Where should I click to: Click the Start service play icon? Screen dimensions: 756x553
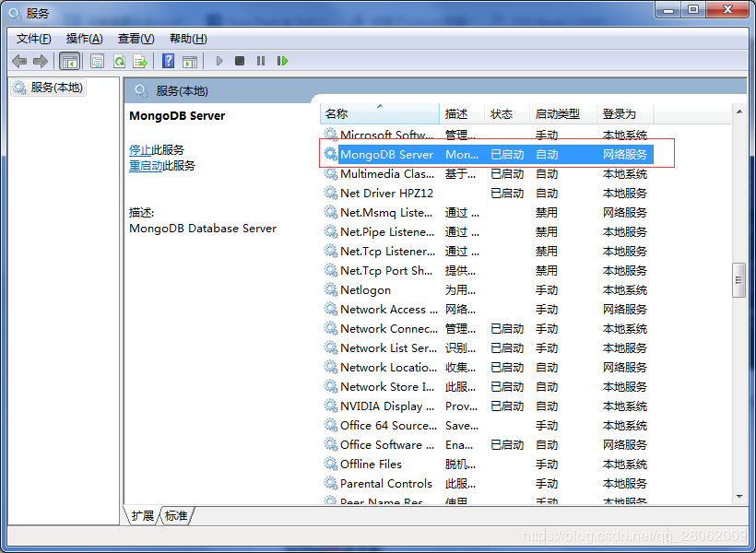click(x=219, y=61)
